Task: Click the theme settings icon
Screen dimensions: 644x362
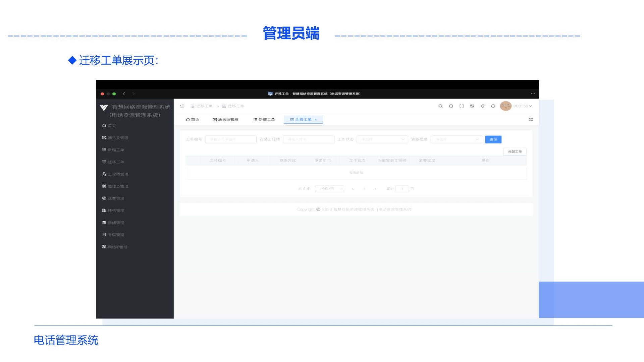Action: pyautogui.click(x=483, y=106)
